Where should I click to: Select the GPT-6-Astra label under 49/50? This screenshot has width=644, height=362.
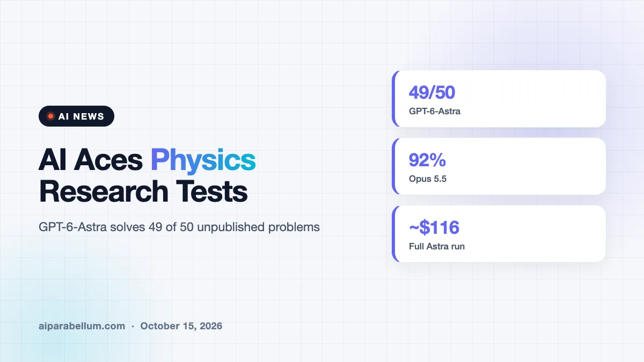tap(434, 112)
